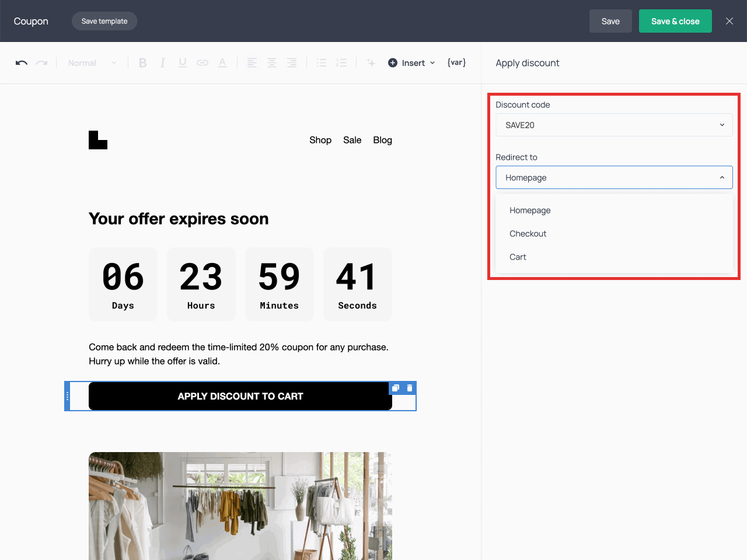747x560 pixels.
Task: Delete the selected button block
Action: pos(410,388)
